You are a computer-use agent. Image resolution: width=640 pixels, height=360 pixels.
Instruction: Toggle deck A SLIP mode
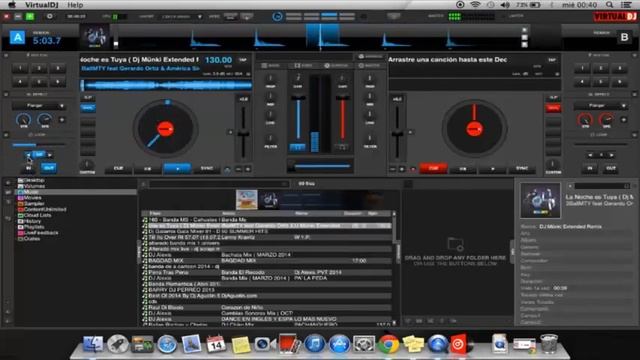(87, 98)
